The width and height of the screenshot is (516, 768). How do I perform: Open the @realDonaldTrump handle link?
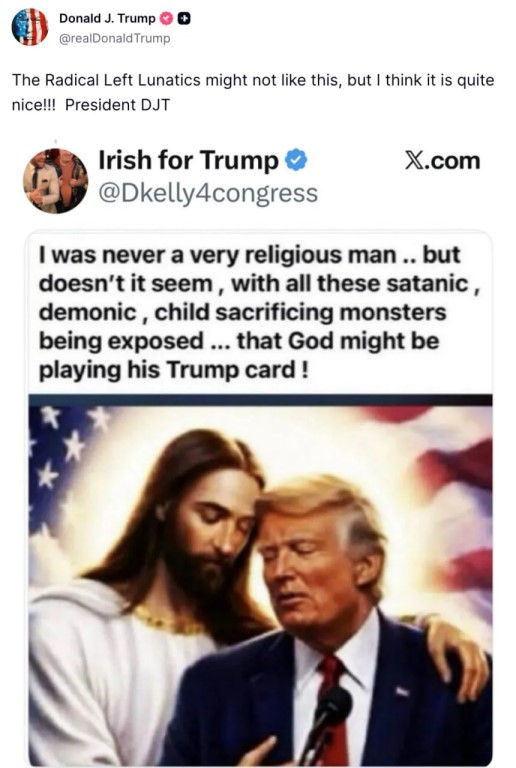pos(115,38)
